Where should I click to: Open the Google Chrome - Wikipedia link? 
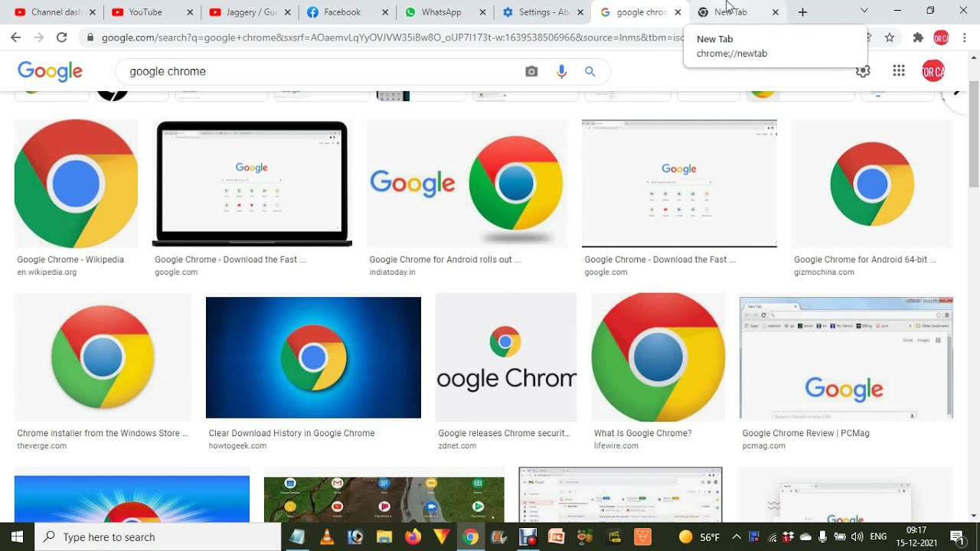coord(70,259)
